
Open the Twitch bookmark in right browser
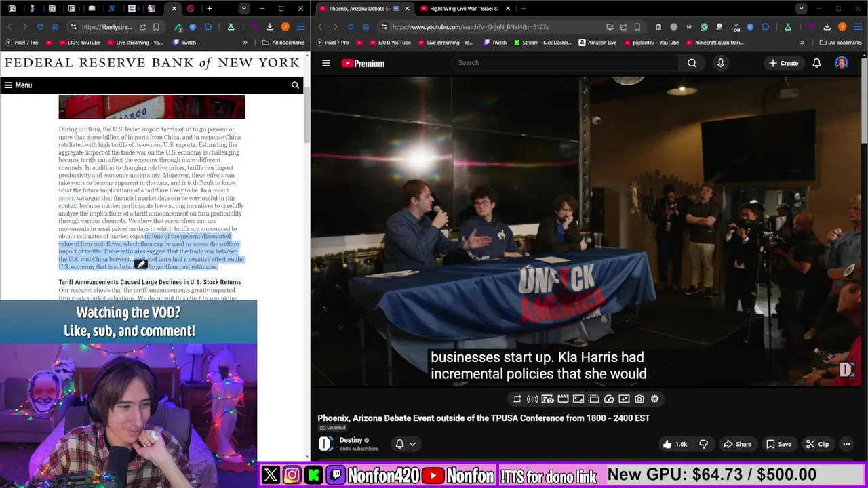pos(494,43)
